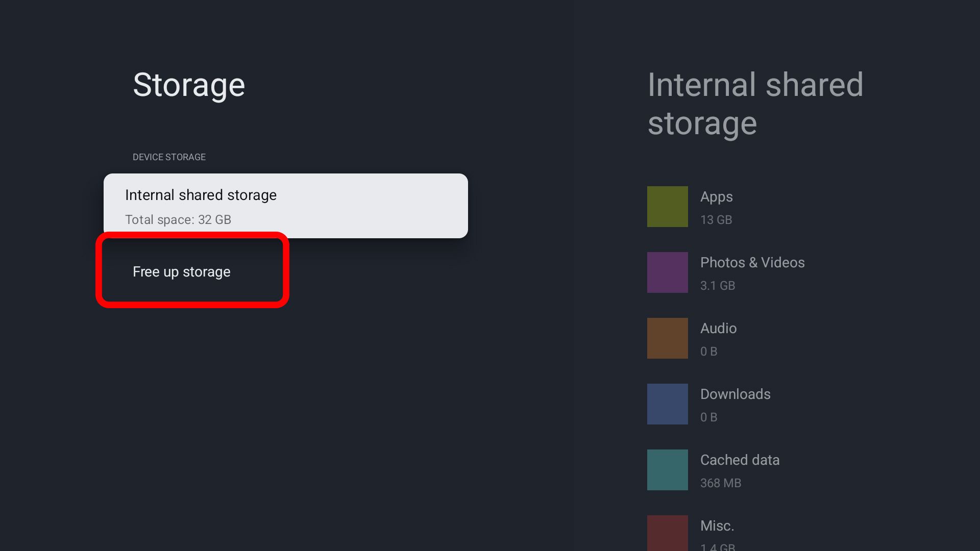Click the 13 GB apps size value
Screen dimensions: 980x551
[x=716, y=220]
